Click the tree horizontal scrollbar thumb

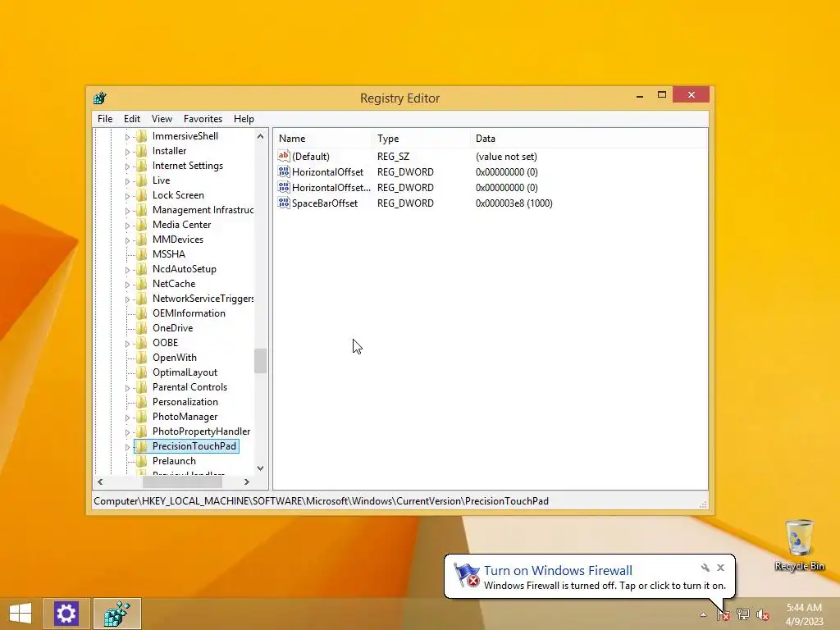[182, 482]
